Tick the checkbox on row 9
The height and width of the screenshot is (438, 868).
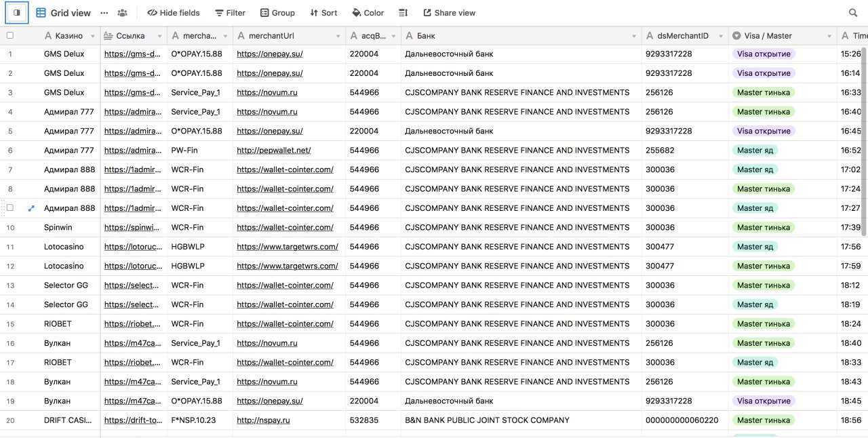click(10, 208)
